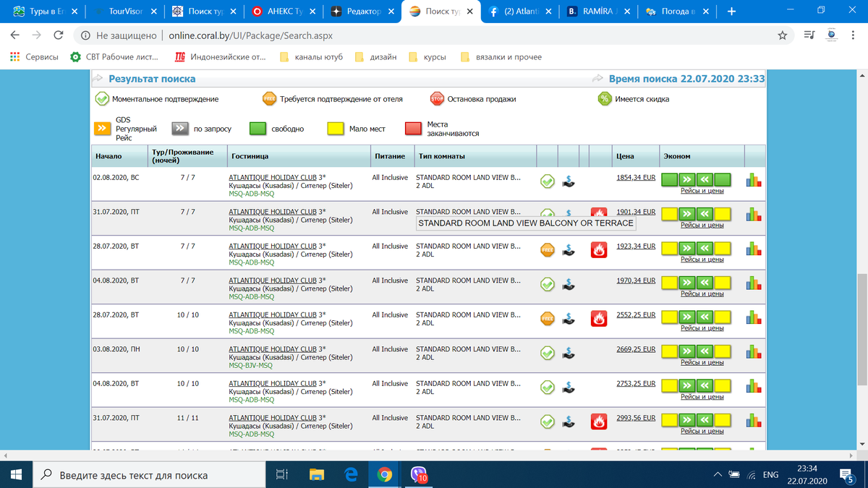Click the globe extension icon in Chrome toolbar
The height and width of the screenshot is (488, 868).
tap(831, 35)
